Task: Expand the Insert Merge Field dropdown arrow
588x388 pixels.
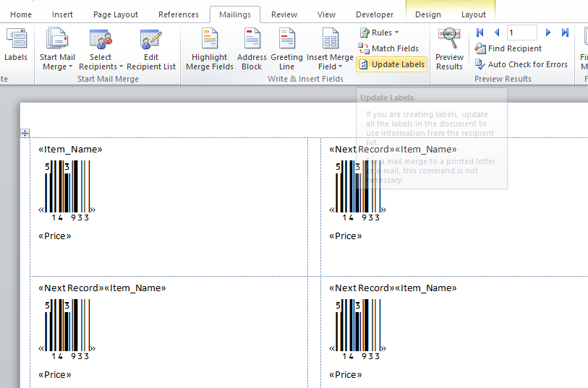Action: click(340, 66)
